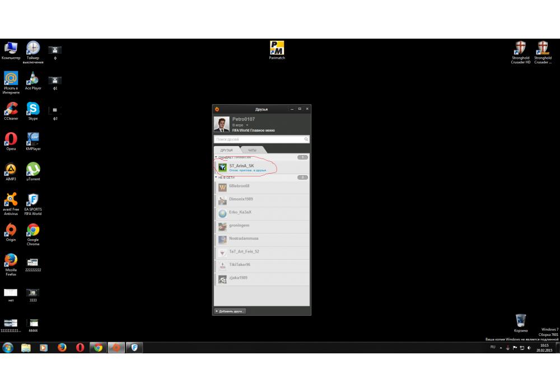Open the Recycle Bin (Корзина) icon
Image resolution: width=560 pixels, height=392 pixels.
(520, 323)
